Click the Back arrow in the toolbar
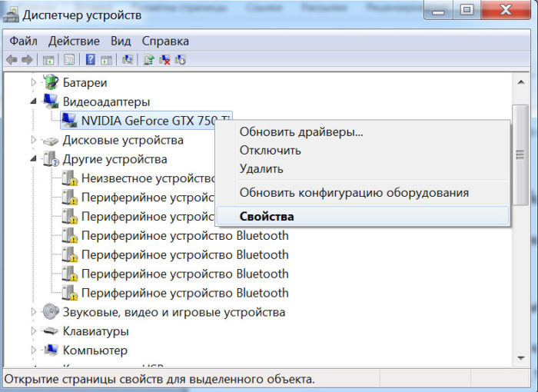Viewport: 538px width, 392px height. (x=12, y=60)
